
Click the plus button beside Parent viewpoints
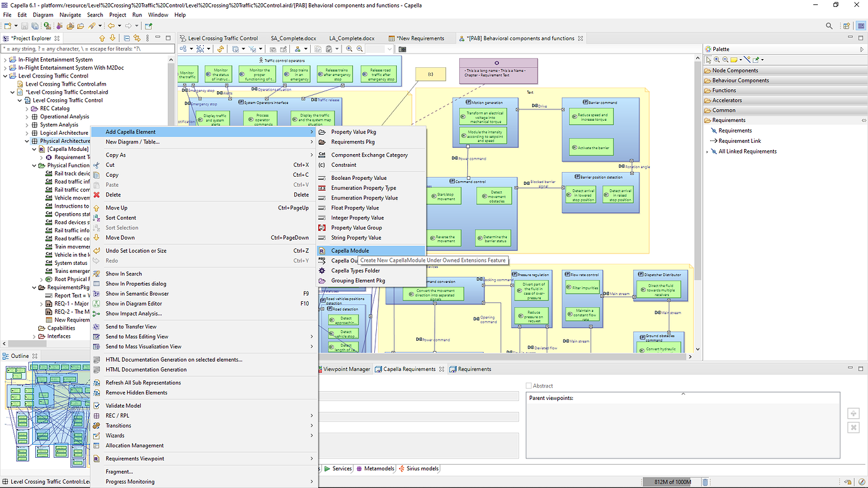(853, 413)
